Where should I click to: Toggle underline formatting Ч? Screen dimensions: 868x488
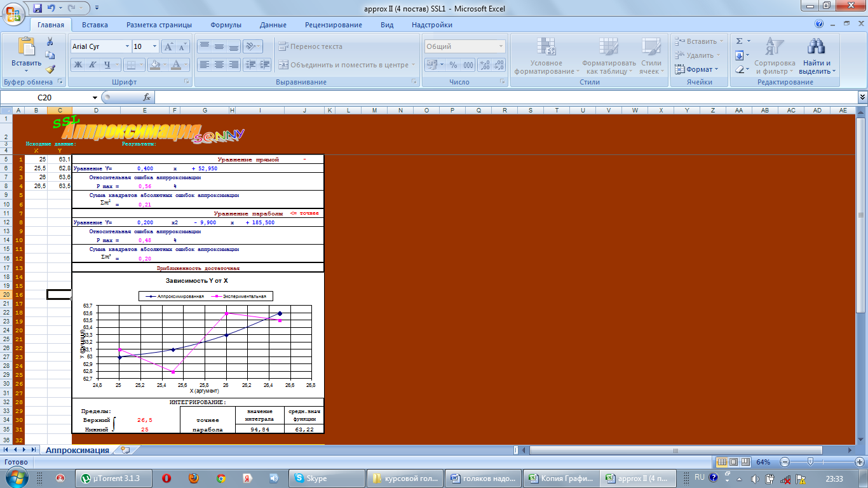click(x=107, y=64)
